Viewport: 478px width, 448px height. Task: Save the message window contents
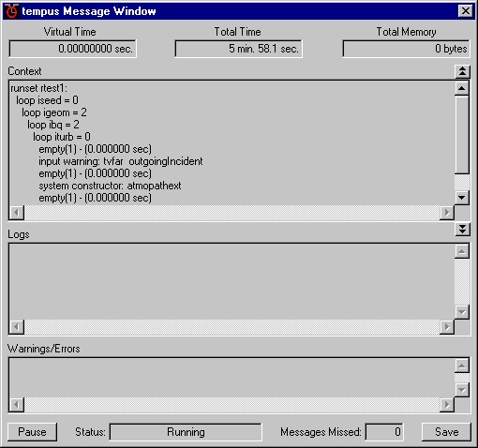pos(446,432)
